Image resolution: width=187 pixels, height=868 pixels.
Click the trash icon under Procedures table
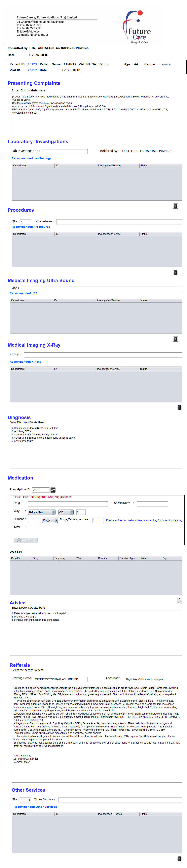tap(175, 273)
